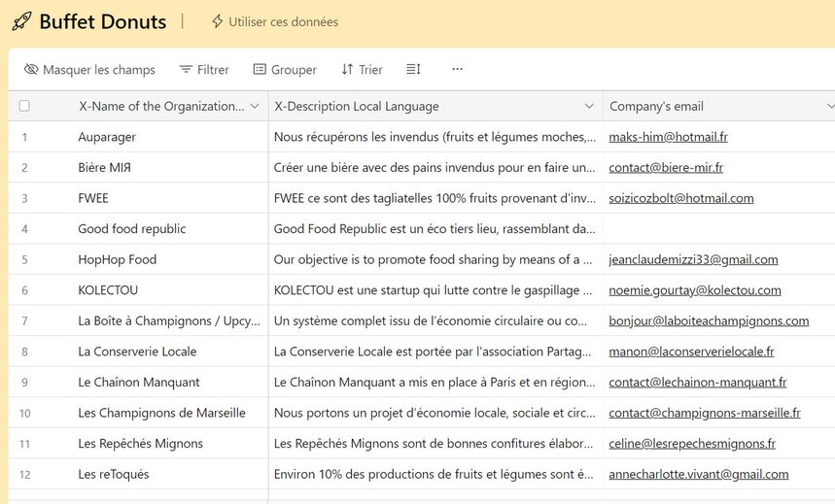Expand the X-Name of the Organization column dropdown
835x504 pixels.
(255, 106)
